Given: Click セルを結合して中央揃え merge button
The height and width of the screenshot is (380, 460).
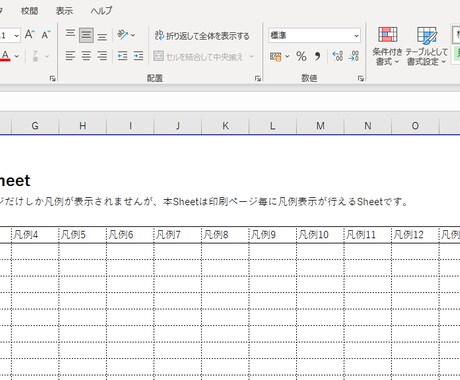Looking at the screenshot, I should tap(198, 57).
